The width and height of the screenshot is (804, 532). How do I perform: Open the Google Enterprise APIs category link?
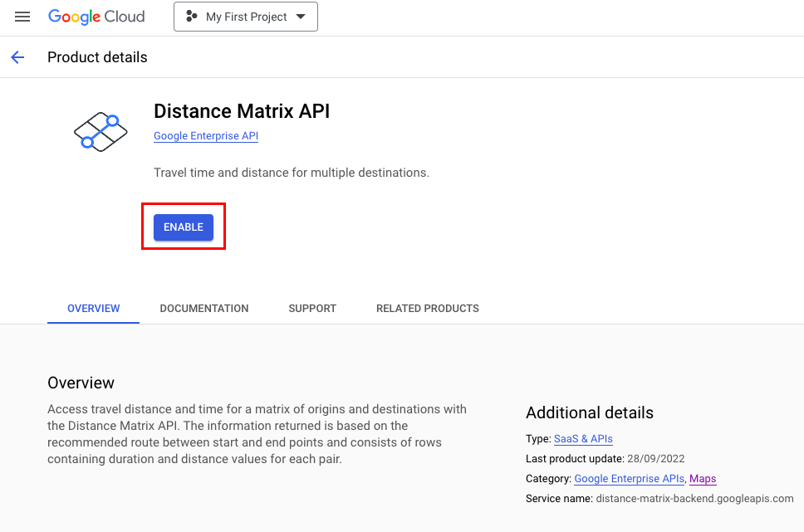[629, 479]
